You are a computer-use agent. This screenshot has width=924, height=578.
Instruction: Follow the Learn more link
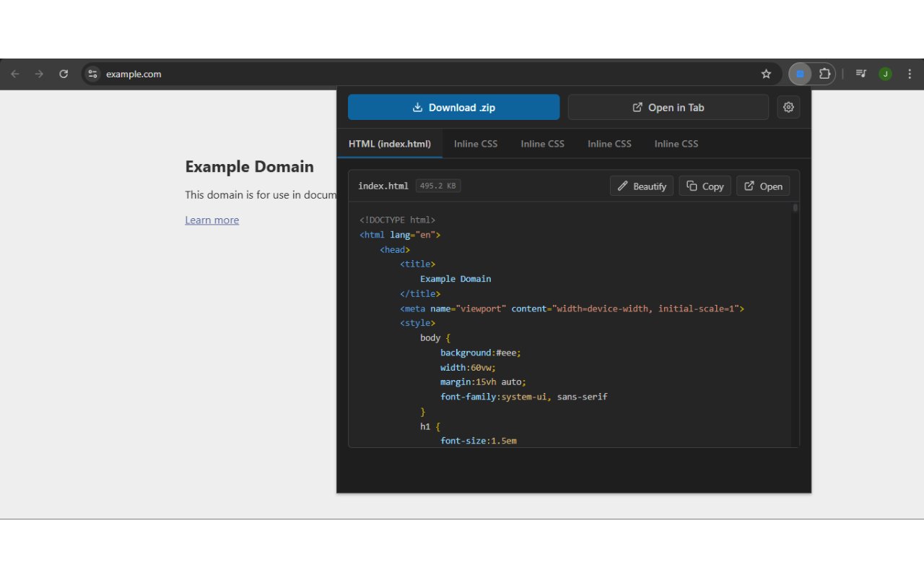tap(212, 220)
